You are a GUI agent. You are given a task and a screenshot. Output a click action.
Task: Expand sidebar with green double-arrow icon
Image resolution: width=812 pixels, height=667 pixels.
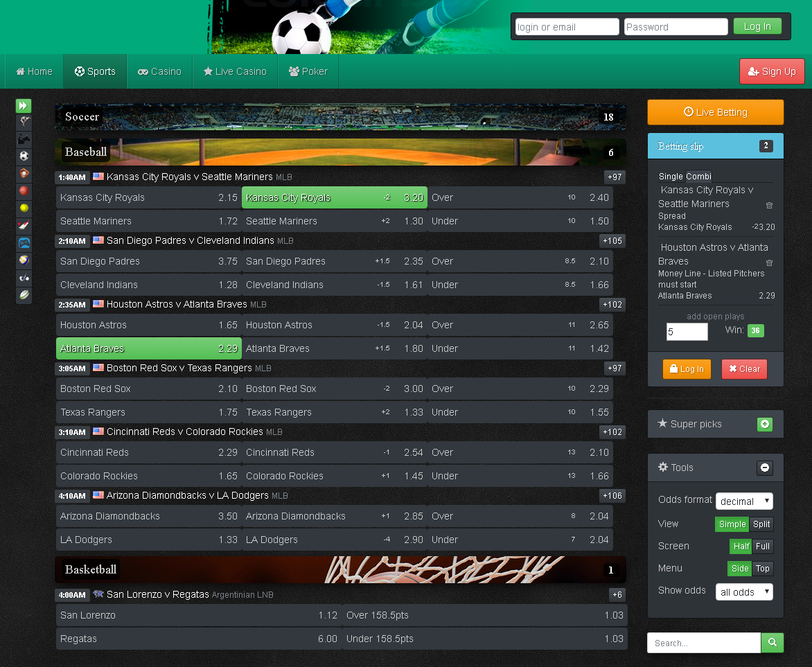click(x=24, y=106)
